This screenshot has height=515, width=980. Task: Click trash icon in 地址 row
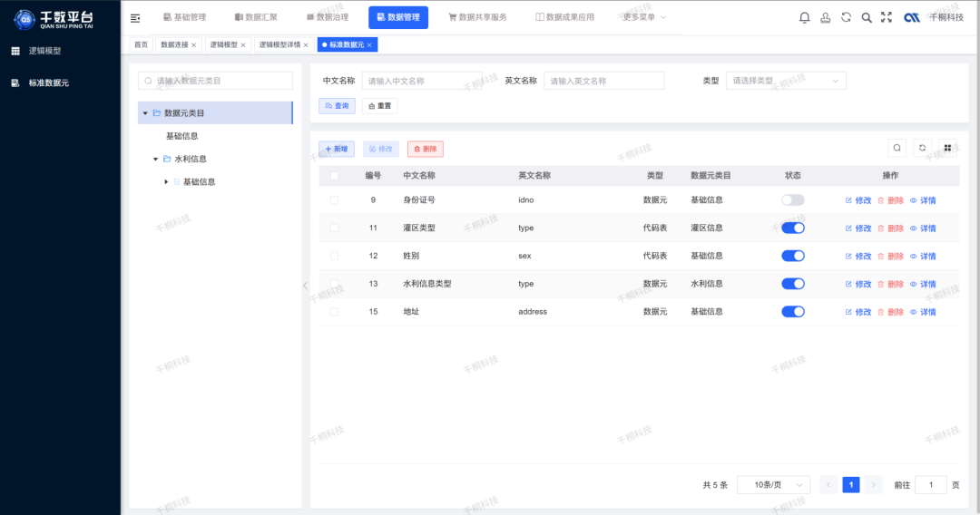[880, 312]
